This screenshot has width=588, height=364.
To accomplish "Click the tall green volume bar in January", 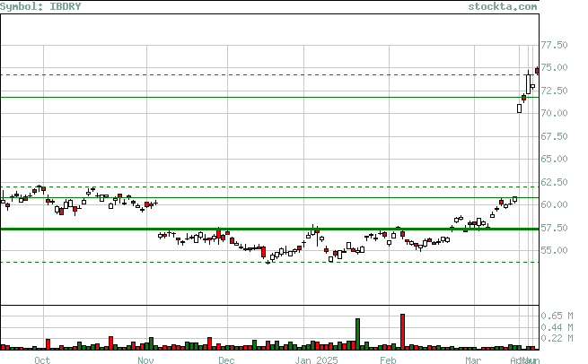I will coord(357,334).
